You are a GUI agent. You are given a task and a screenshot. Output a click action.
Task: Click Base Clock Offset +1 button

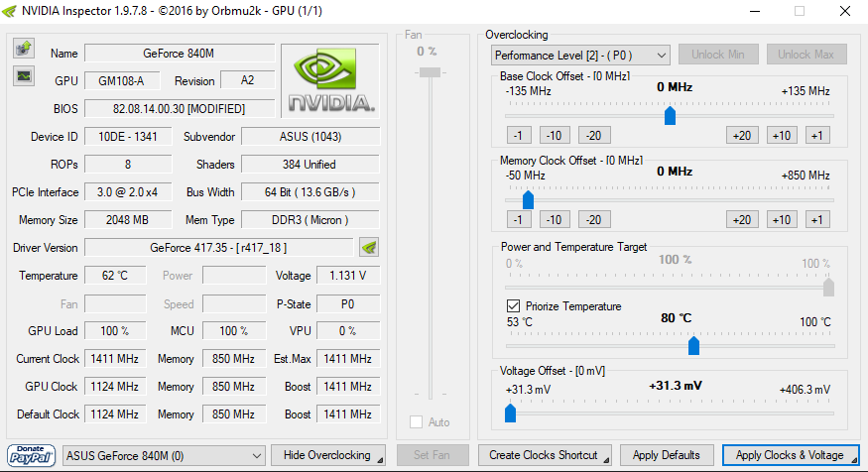coord(817,136)
